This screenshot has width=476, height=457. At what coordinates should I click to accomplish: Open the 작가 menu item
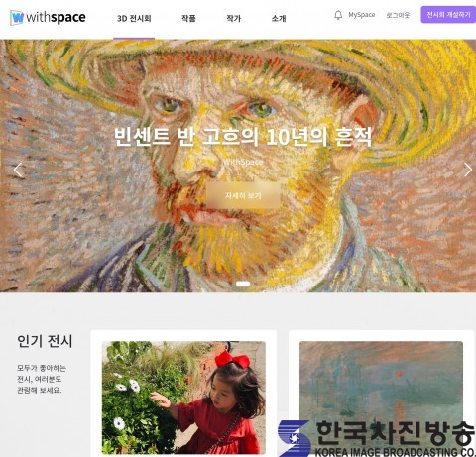point(233,18)
